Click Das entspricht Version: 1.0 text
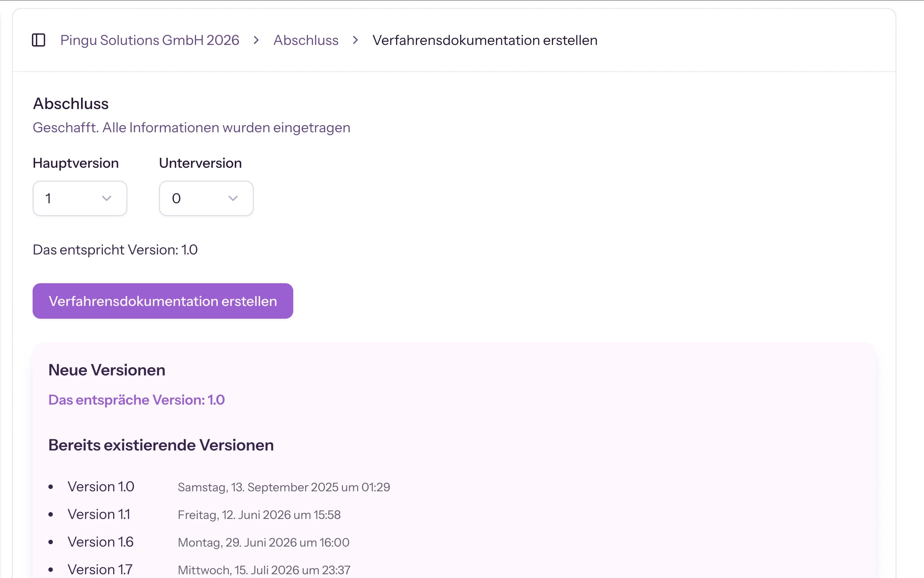Screen dimensions: 924x578 coord(115,250)
